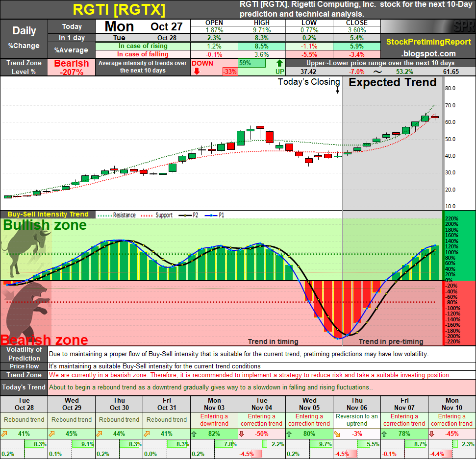
Task: Click the P1 legend entry
Action: [x=214, y=215]
